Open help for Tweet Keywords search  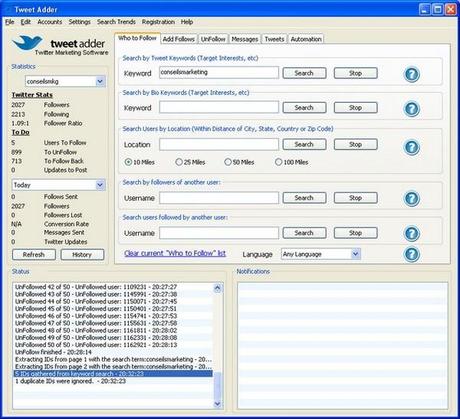pyautogui.click(x=412, y=74)
